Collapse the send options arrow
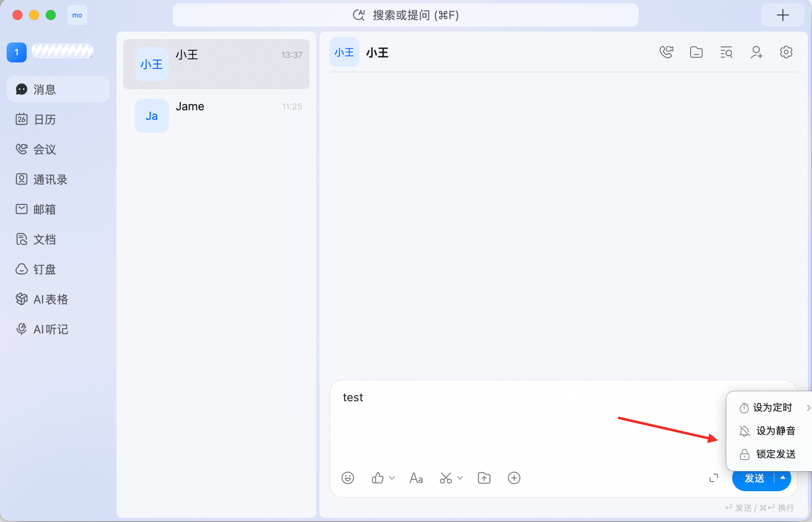The width and height of the screenshot is (812, 522). [783, 478]
